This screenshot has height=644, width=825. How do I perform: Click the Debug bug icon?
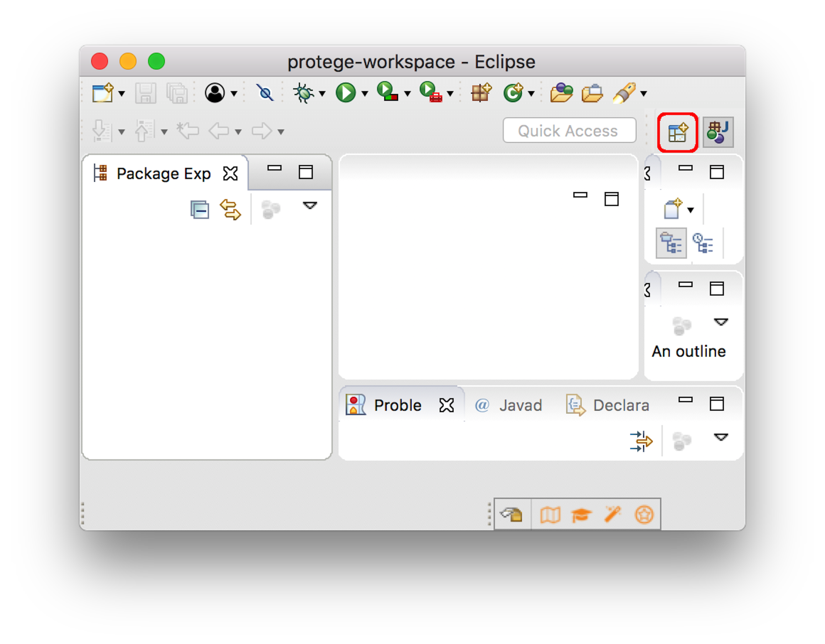(x=304, y=93)
